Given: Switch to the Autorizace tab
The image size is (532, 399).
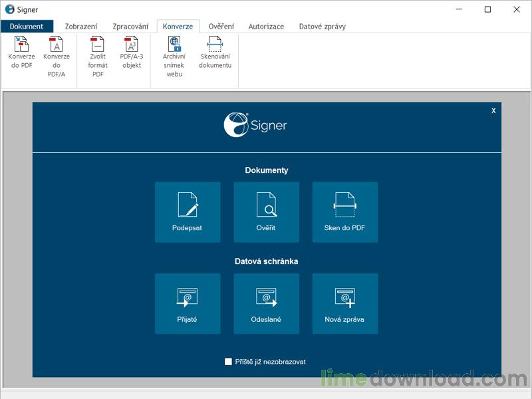Looking at the screenshot, I should coord(265,27).
